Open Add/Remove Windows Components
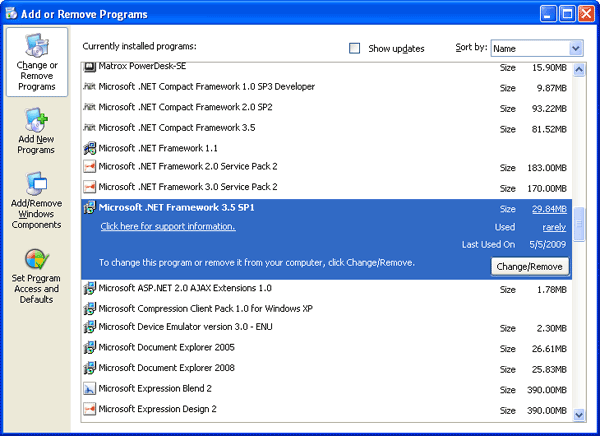Screen dimensions: 600x436 [36, 201]
